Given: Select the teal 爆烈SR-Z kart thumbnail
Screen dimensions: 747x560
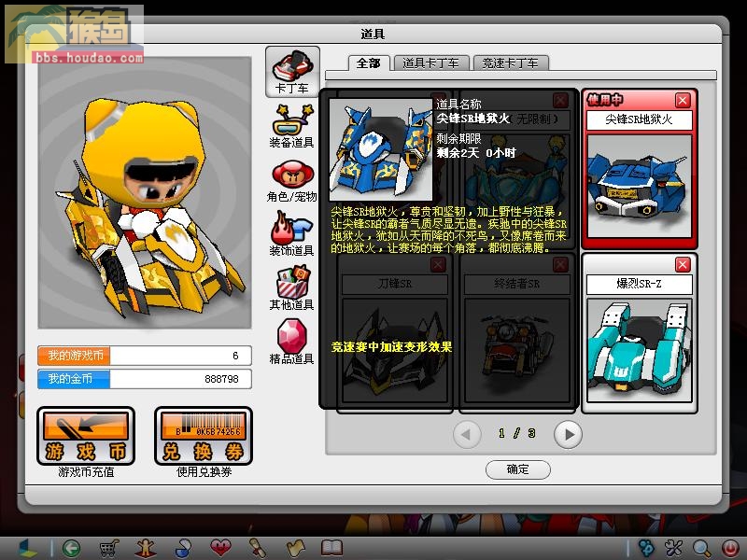Looking at the screenshot, I should coord(640,350).
